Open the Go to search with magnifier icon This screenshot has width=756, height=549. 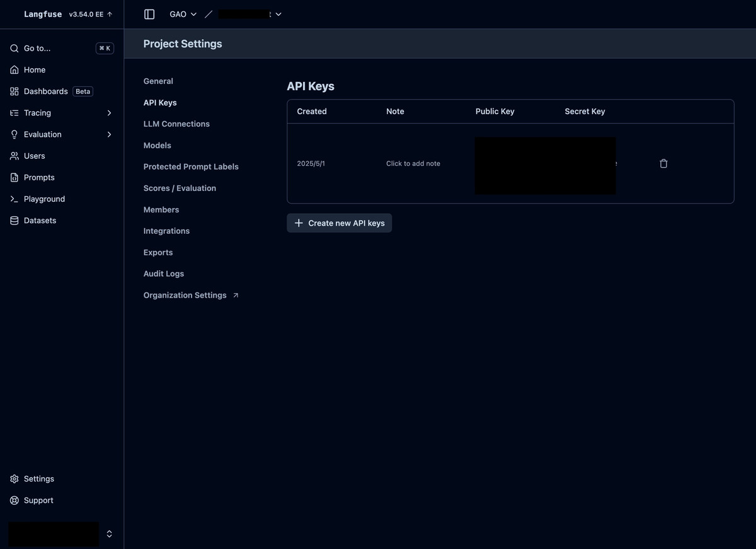pyautogui.click(x=13, y=48)
